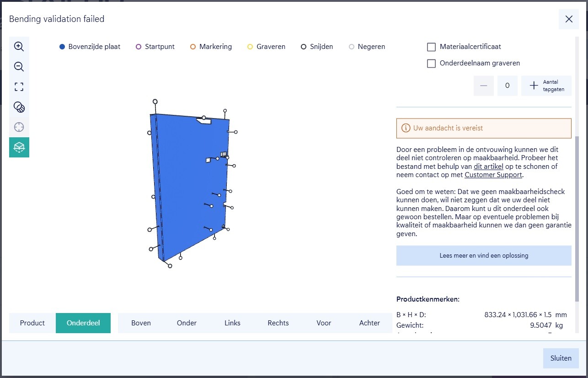This screenshot has width=588, height=378.
Task: Switch to the Product tab
Action: (32, 323)
